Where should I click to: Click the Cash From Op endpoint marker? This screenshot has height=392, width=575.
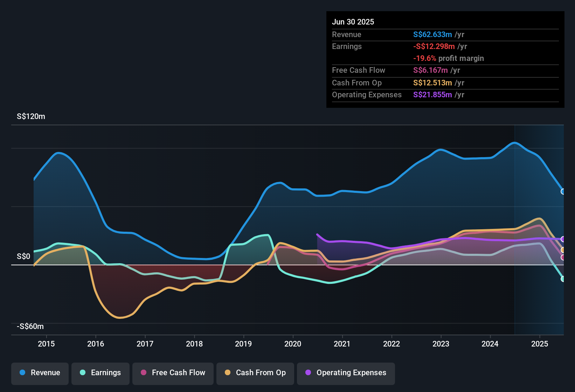pyautogui.click(x=562, y=250)
